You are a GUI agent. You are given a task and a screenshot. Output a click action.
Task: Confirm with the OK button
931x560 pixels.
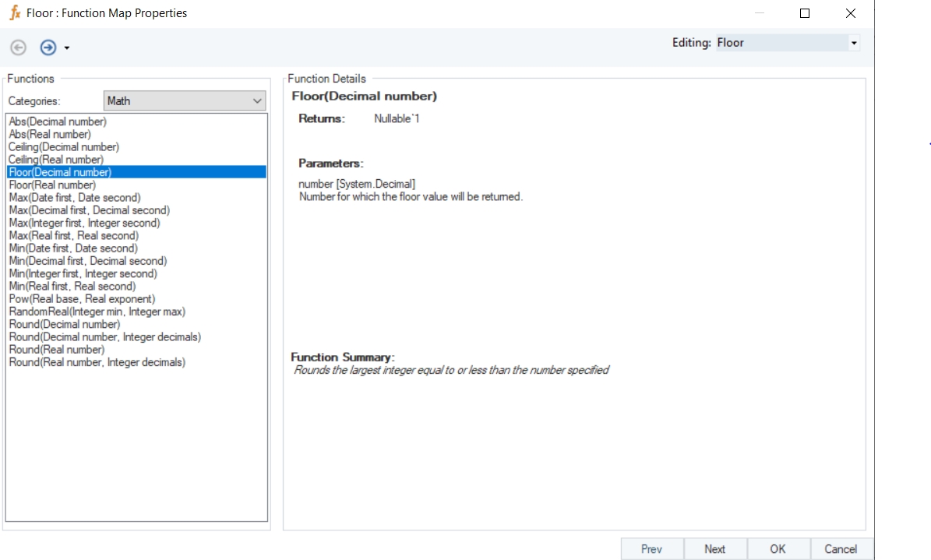(x=778, y=549)
